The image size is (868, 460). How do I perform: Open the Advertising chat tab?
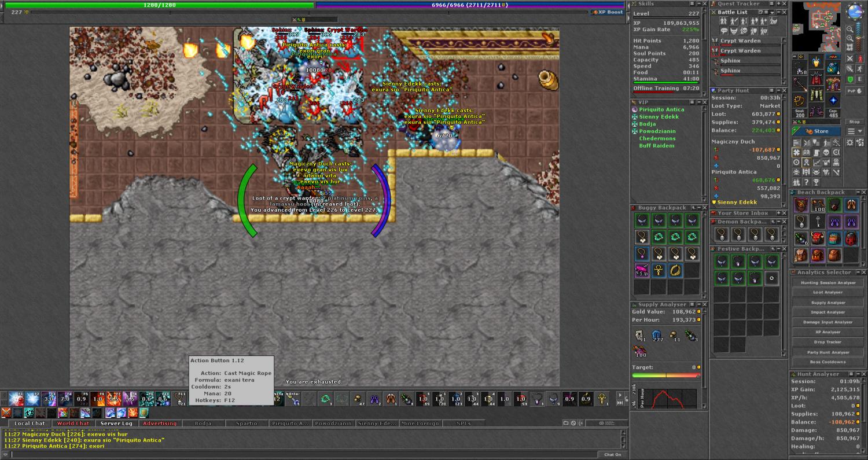pos(160,424)
